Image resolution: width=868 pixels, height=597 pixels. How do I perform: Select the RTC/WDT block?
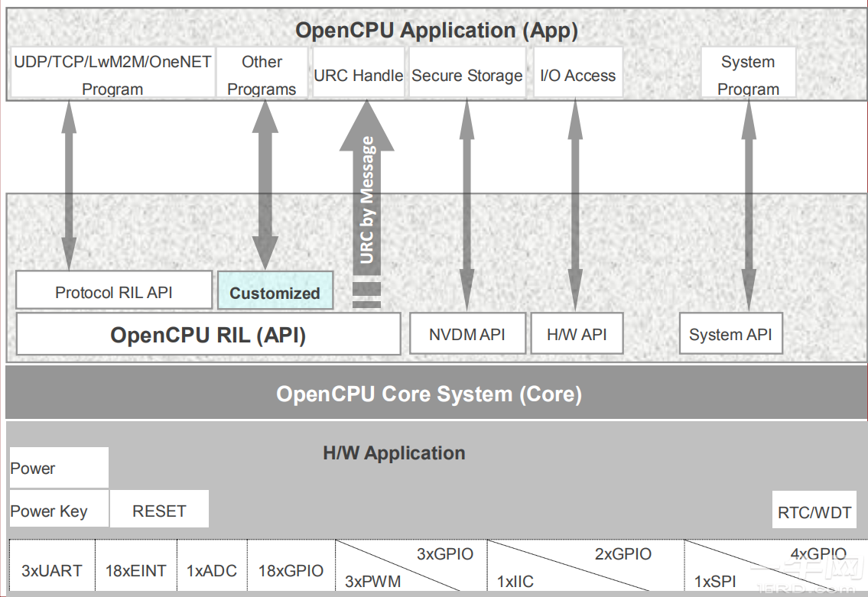click(814, 511)
